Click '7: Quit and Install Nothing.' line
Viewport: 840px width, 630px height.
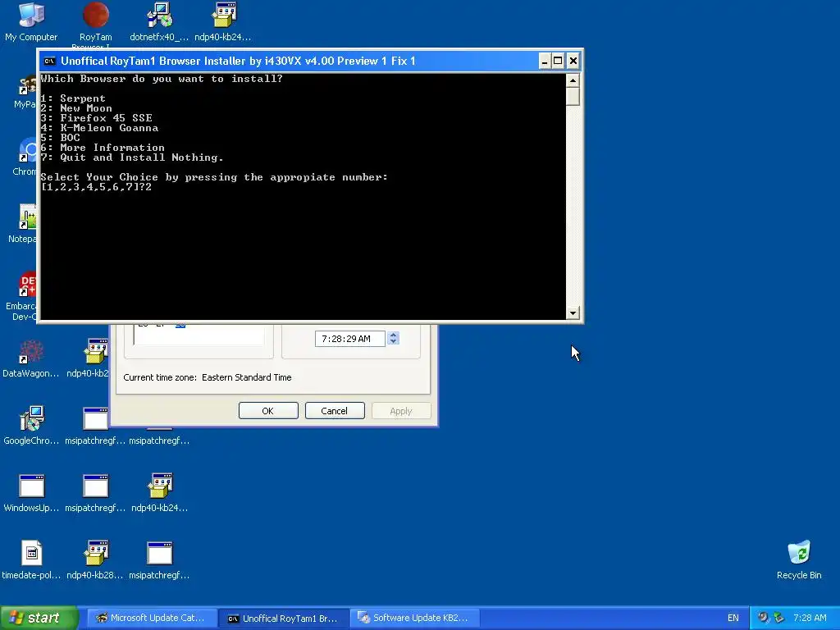pyautogui.click(x=132, y=157)
